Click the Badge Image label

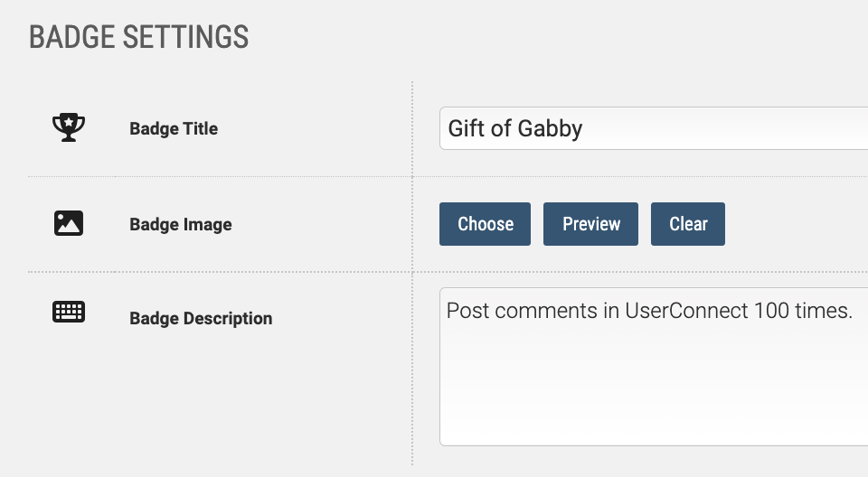click(181, 225)
